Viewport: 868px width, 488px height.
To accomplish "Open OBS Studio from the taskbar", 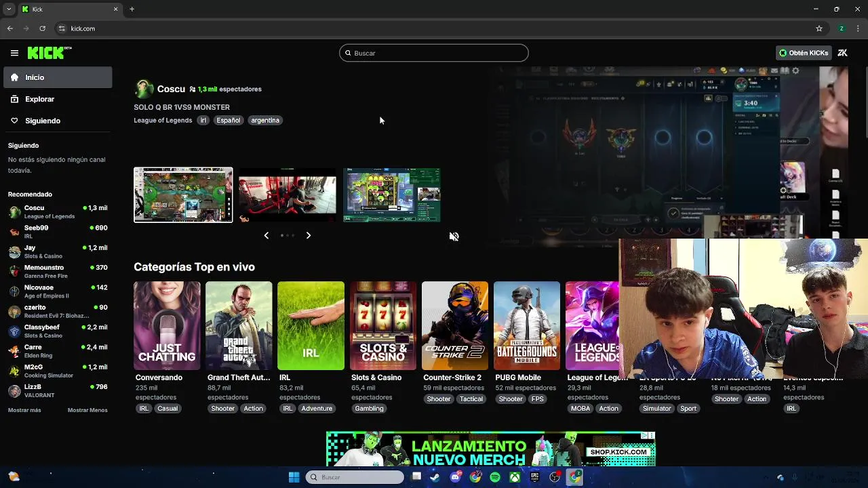I will (x=555, y=477).
